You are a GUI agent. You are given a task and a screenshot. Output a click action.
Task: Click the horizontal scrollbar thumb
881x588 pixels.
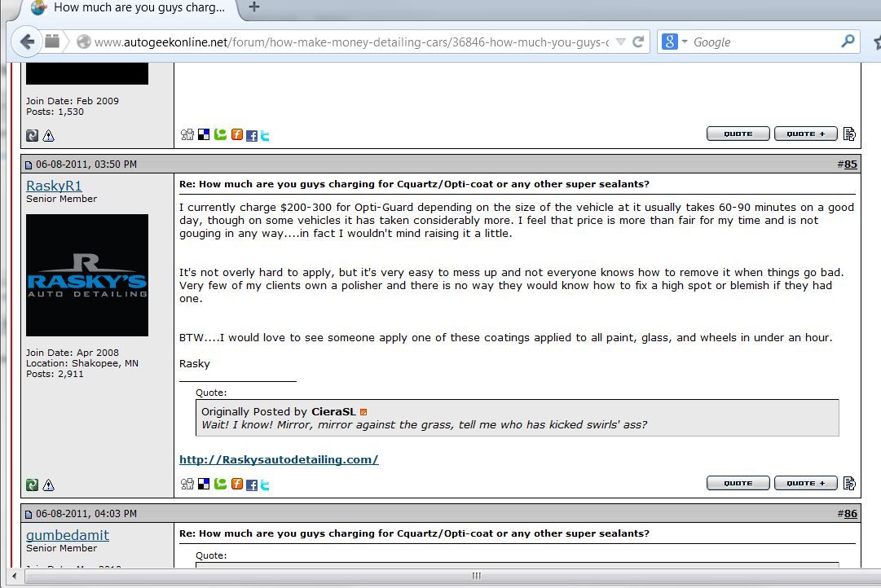(x=476, y=576)
